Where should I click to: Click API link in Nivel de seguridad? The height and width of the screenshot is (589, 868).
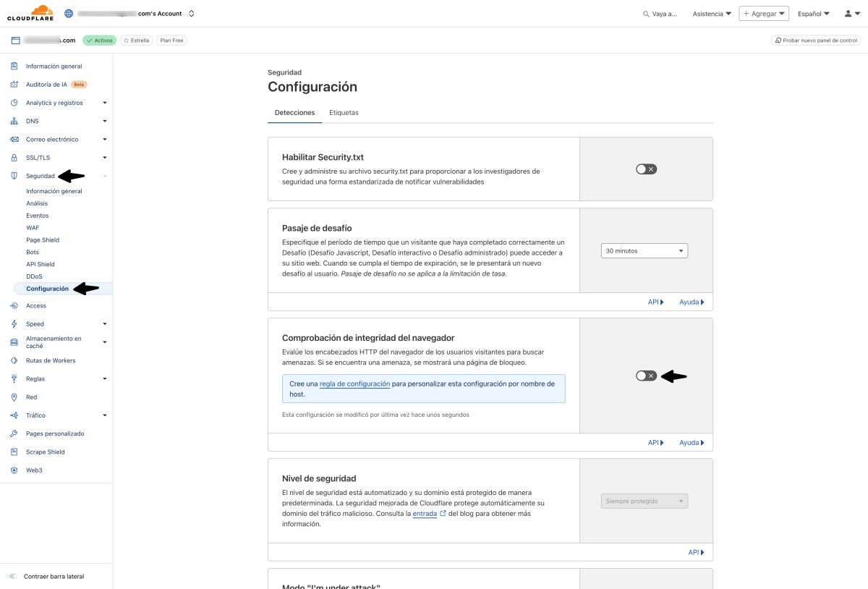click(x=696, y=552)
